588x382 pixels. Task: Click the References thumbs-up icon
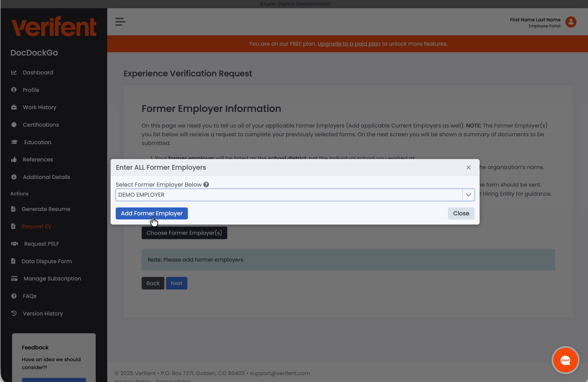point(14,160)
